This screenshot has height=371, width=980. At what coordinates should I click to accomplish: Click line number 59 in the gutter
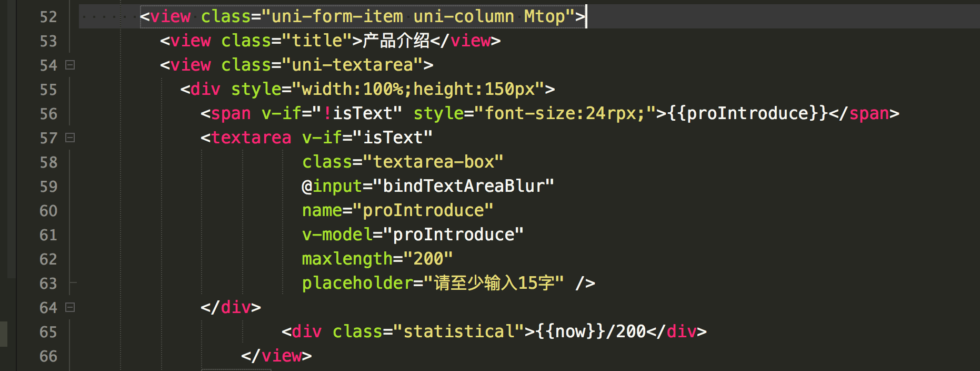click(x=48, y=187)
